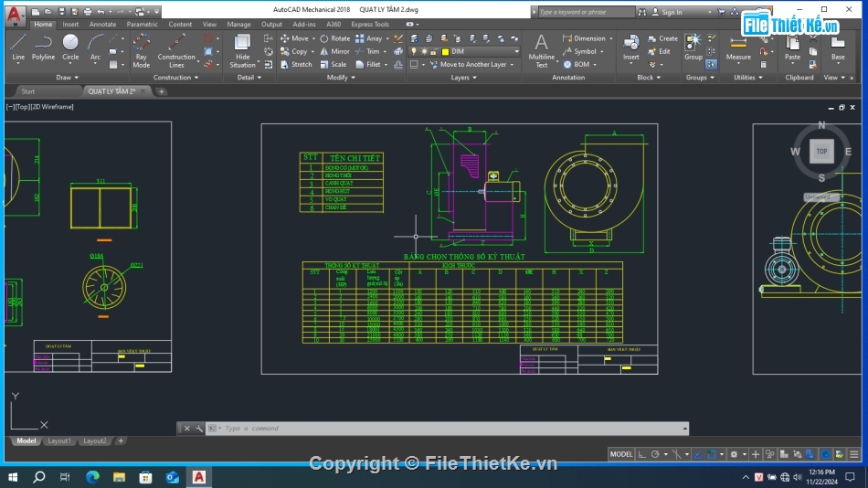Select the Circle tool
Screen dimensions: 868x488
point(70,48)
